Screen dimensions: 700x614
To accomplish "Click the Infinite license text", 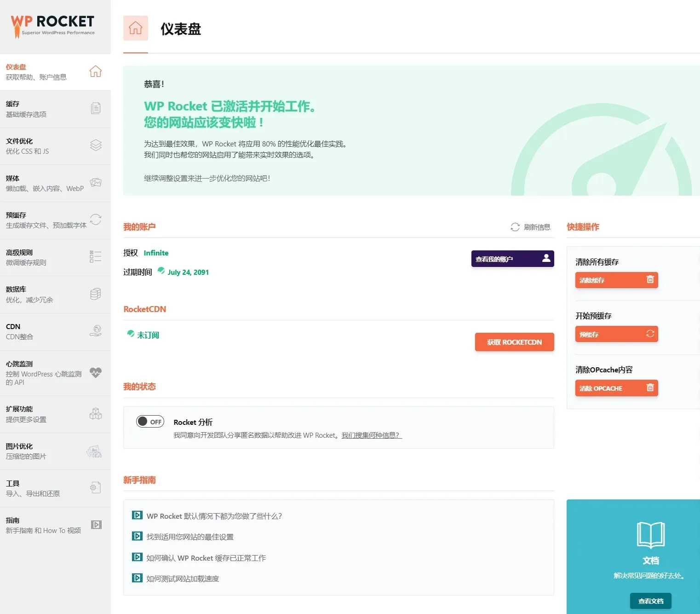I will [x=156, y=253].
